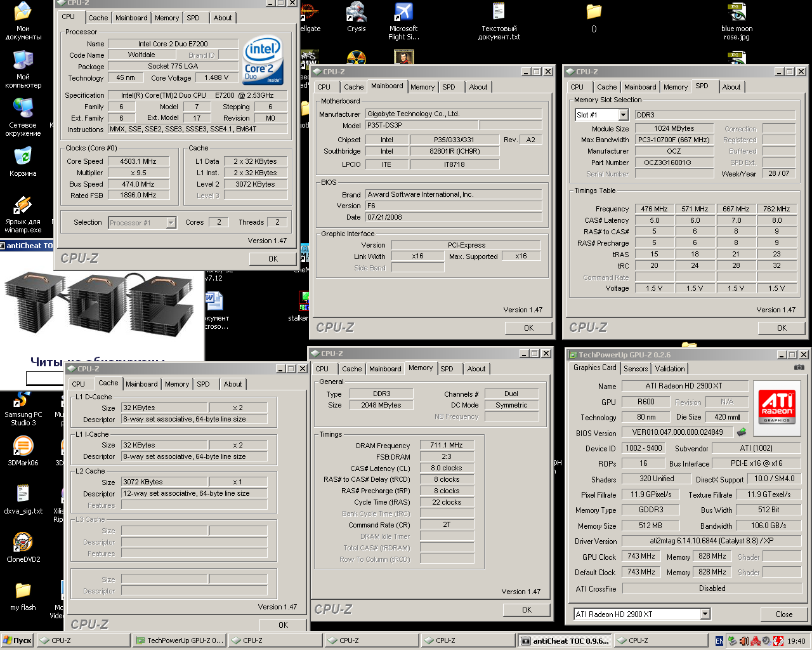Open the Graphics Card tab in GPU-Z

pyautogui.click(x=594, y=368)
